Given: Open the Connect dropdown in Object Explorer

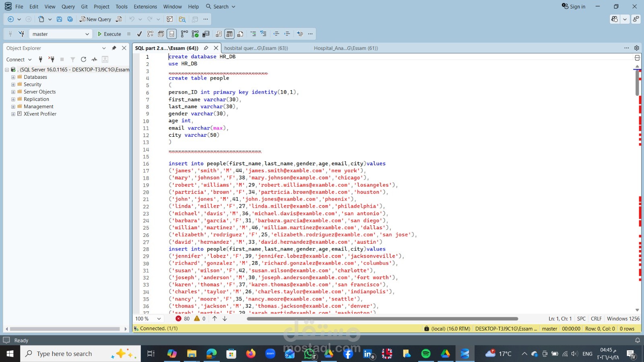Looking at the screenshot, I should pos(19,60).
